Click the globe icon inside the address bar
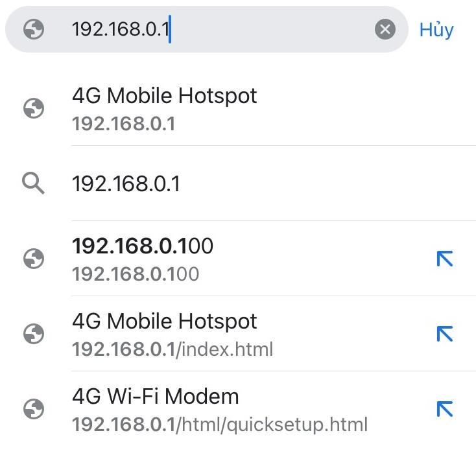The width and height of the screenshot is (476, 455). (x=34, y=29)
